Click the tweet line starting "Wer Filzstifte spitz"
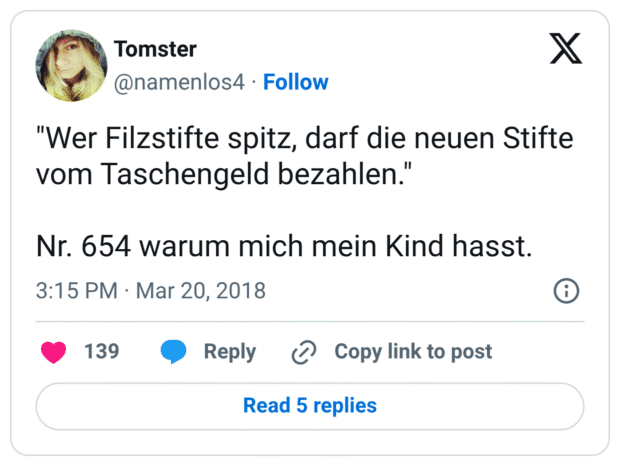This screenshot has width=620, height=466. pos(304,137)
